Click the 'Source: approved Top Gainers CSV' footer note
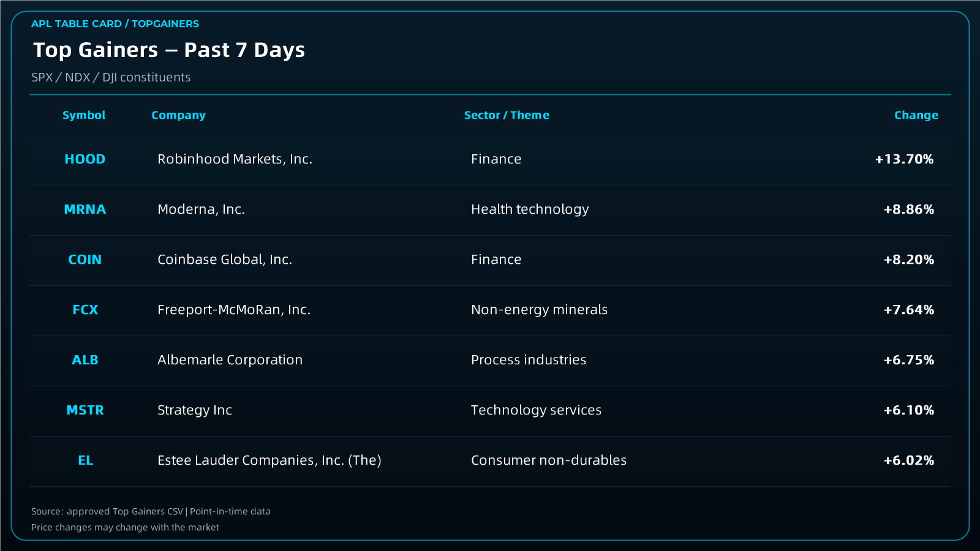This screenshot has height=551, width=980. (x=107, y=512)
